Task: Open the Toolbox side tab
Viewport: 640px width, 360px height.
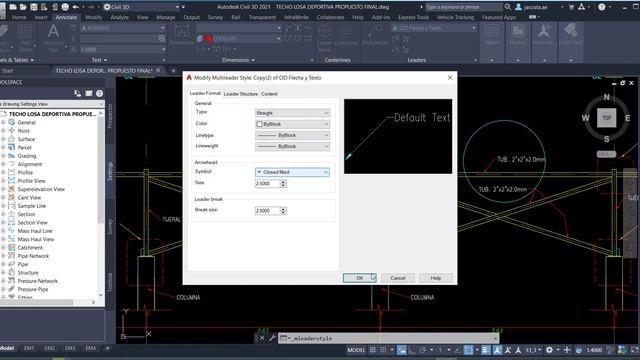Action: click(x=110, y=282)
